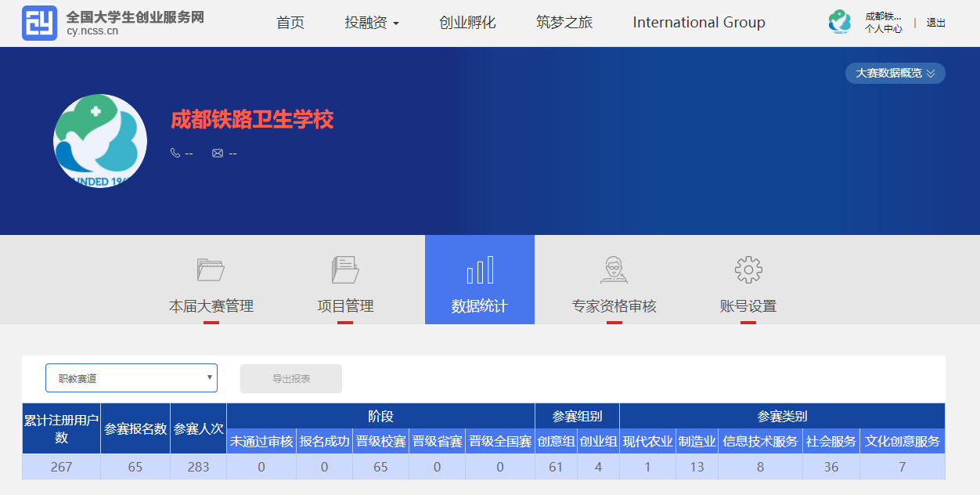This screenshot has width=980, height=495.
Task: Click the 参赛人次 column header
Action: (x=199, y=428)
